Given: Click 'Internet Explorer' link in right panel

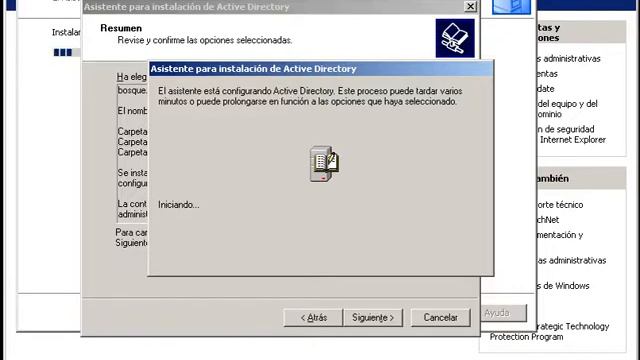Looking at the screenshot, I should point(573,140).
